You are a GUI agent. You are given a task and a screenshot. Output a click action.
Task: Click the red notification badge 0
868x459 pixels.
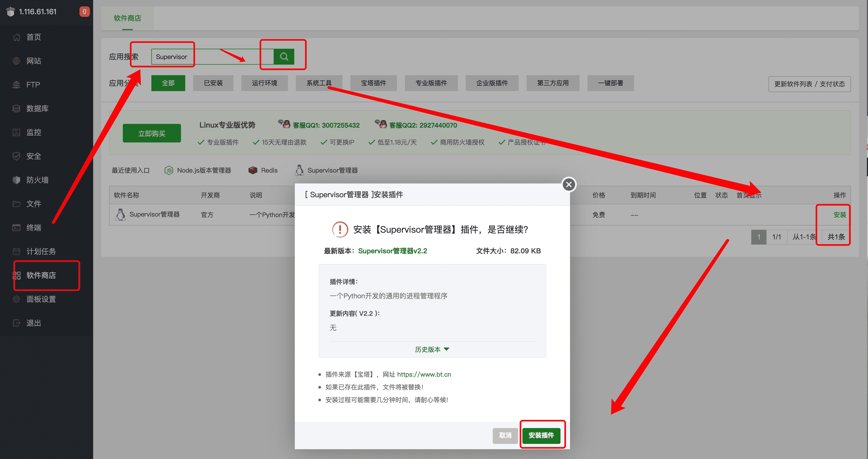84,12
